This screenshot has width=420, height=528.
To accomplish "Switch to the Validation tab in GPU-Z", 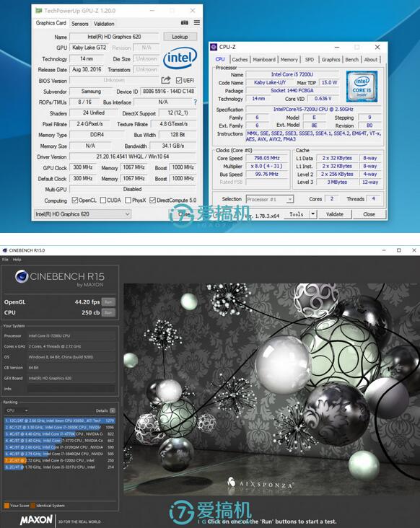I will (x=104, y=24).
